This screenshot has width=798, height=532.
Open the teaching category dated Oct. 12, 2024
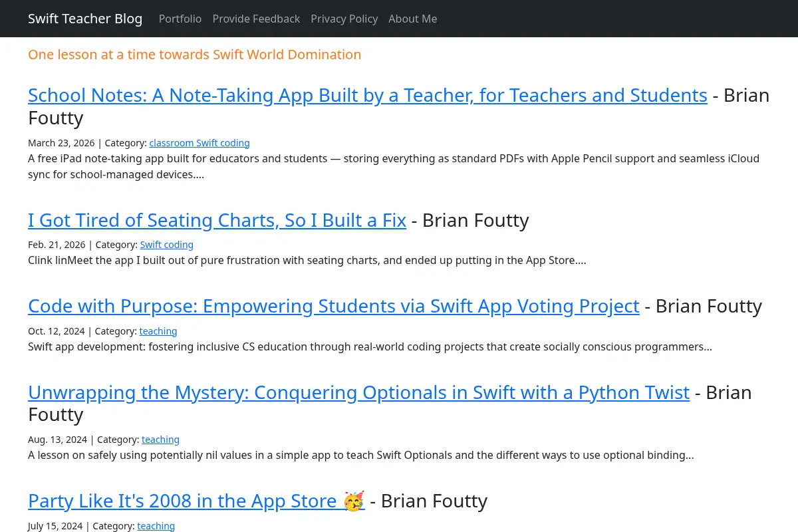[x=158, y=331]
